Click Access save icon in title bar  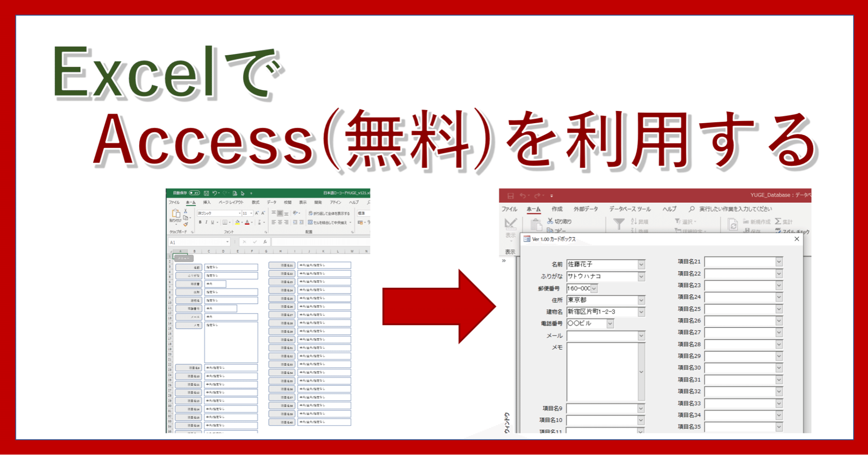coord(511,196)
